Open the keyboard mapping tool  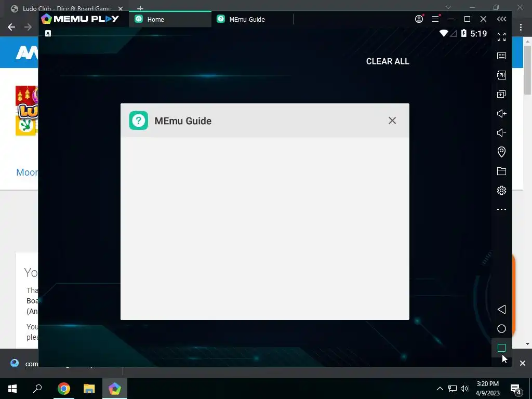501,56
